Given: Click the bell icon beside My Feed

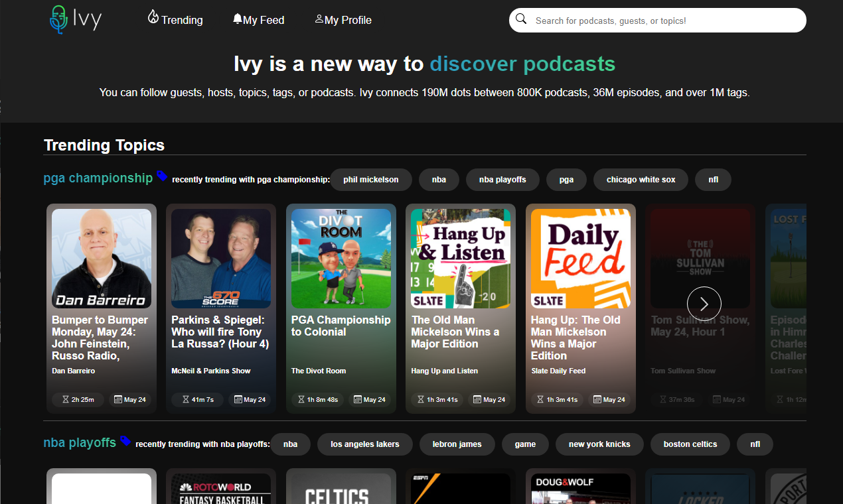Looking at the screenshot, I should [238, 19].
